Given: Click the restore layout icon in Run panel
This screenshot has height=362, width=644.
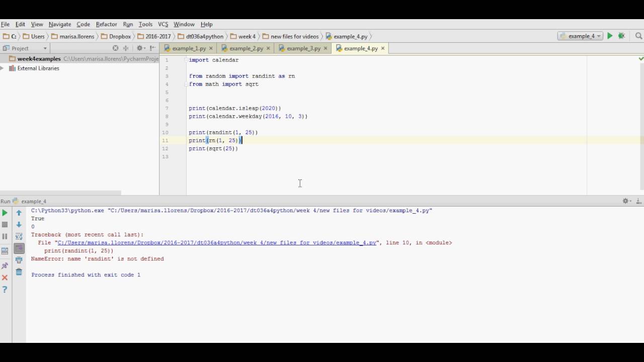Looking at the screenshot, I should tap(5, 251).
